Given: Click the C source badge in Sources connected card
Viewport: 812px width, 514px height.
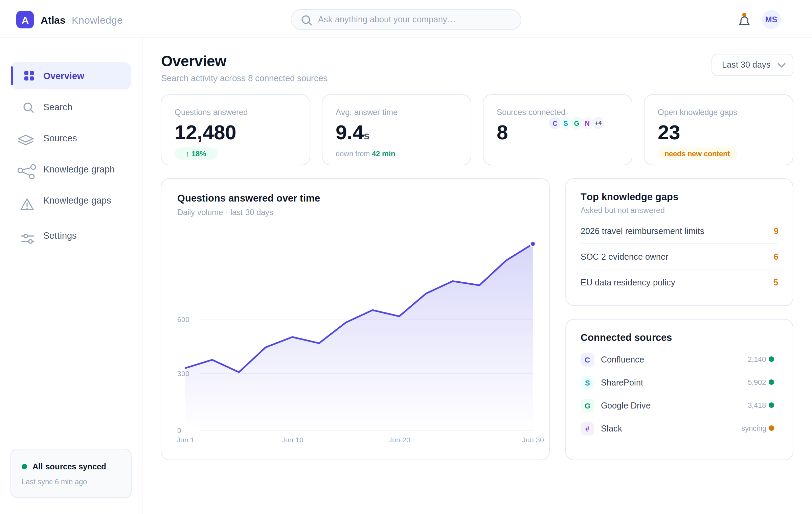Looking at the screenshot, I should (555, 123).
